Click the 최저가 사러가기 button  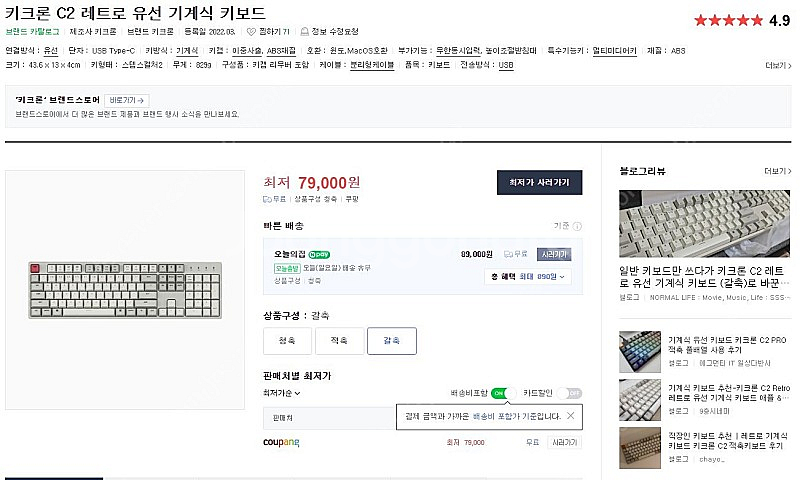[x=539, y=182]
